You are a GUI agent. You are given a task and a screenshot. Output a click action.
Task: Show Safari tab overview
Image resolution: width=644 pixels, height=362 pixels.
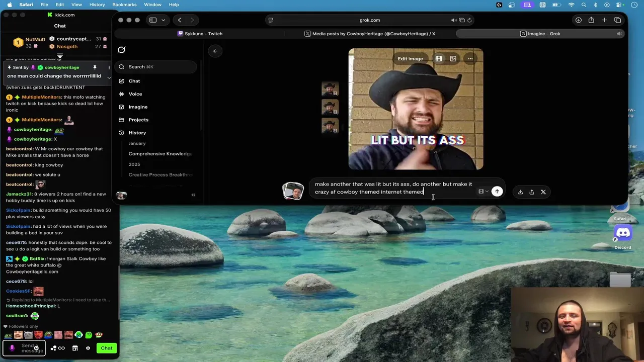point(617,20)
